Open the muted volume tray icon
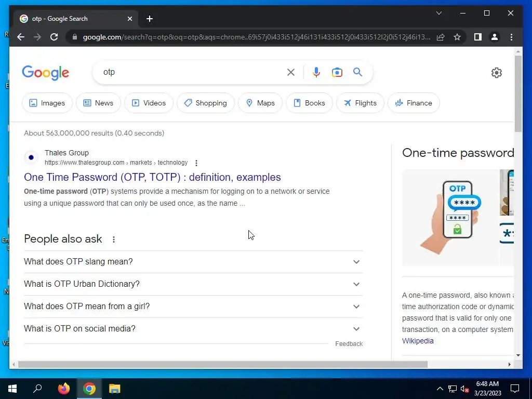Image resolution: width=532 pixels, height=399 pixels. coord(465,389)
